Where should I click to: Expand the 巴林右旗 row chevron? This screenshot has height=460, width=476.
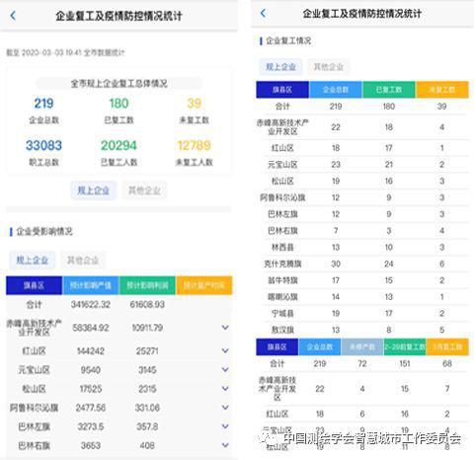pos(225,445)
